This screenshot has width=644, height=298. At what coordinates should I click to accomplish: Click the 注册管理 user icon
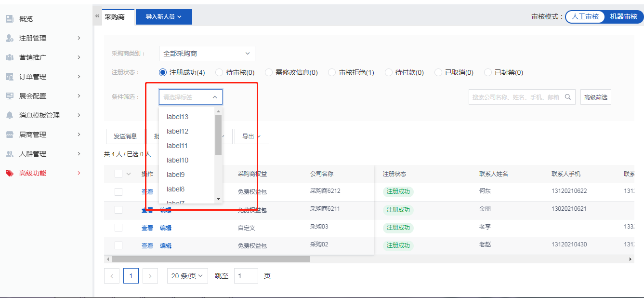[x=9, y=38]
